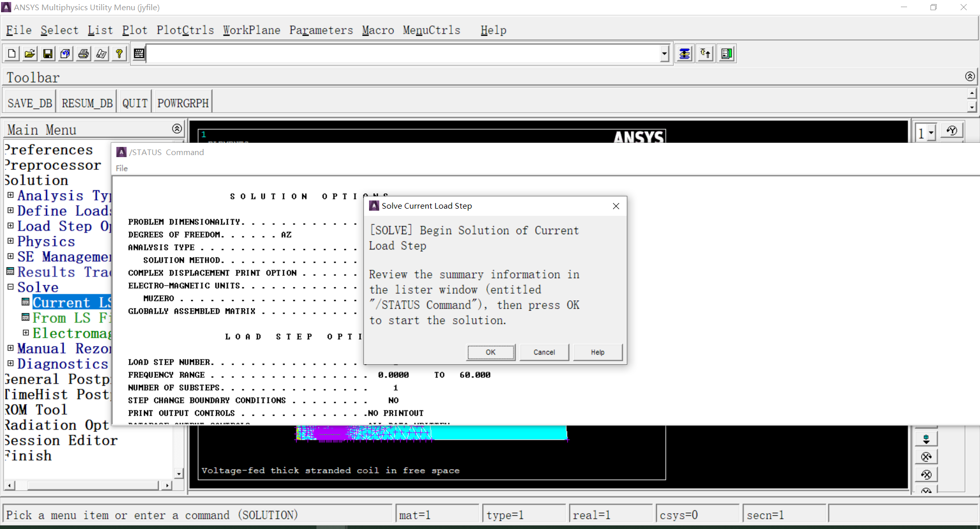
Task: Click the rotate clockwise about X icon
Action: (x=926, y=457)
